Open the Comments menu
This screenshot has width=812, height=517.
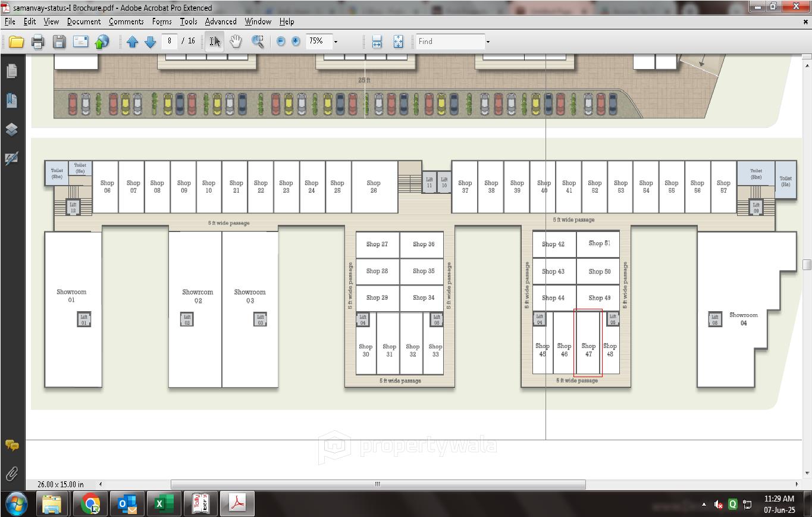[x=126, y=21]
